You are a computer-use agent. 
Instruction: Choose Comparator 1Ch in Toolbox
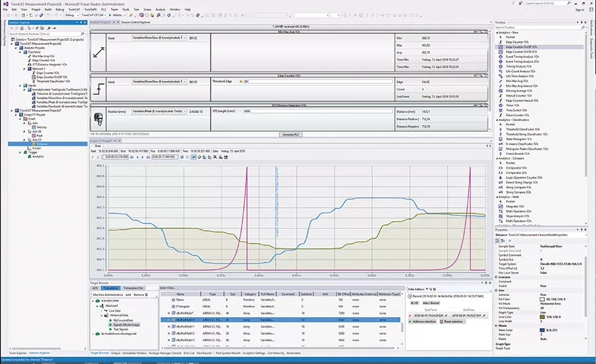pyautogui.click(x=516, y=168)
